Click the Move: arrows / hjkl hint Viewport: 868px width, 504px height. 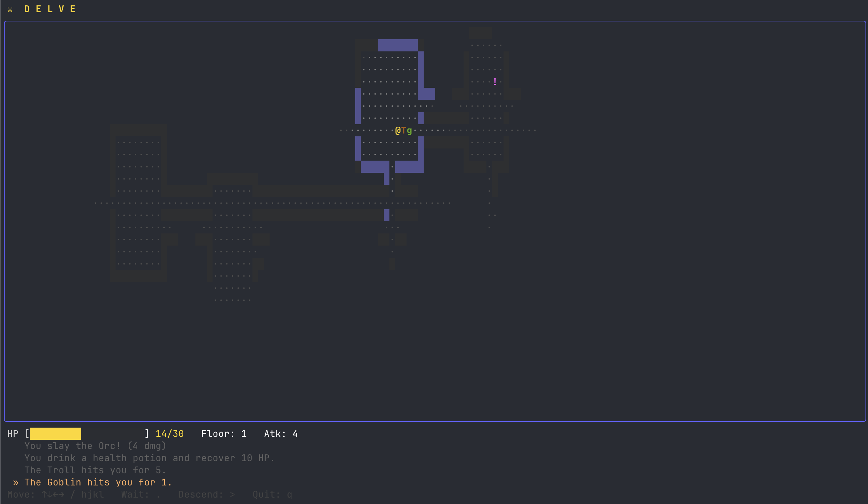[x=56, y=494]
